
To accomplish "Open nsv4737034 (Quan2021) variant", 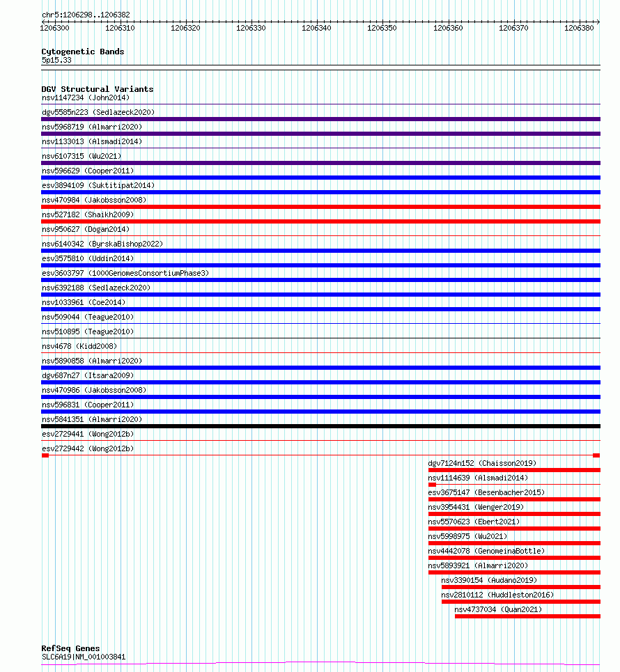I will click(498, 609).
